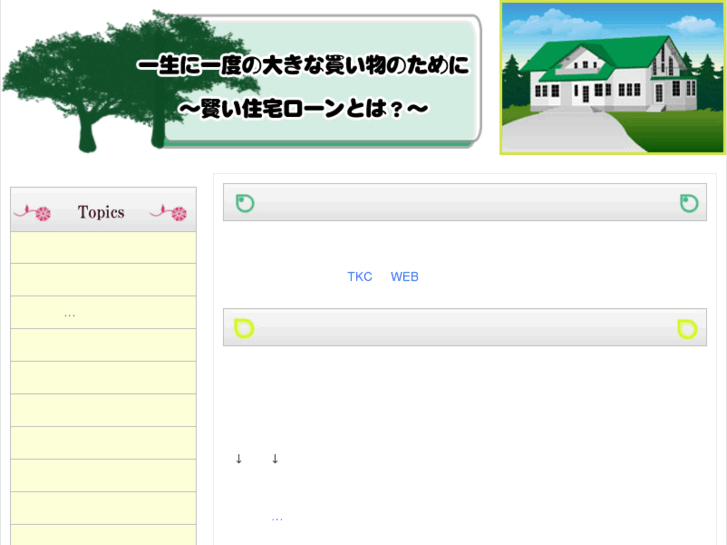Click the TKC link

click(x=360, y=277)
